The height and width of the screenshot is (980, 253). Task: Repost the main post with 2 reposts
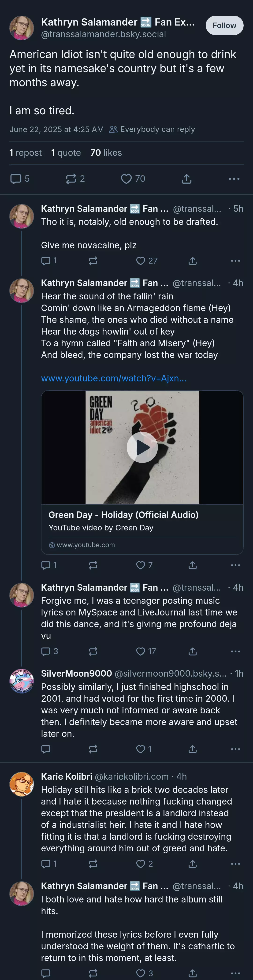75,179
